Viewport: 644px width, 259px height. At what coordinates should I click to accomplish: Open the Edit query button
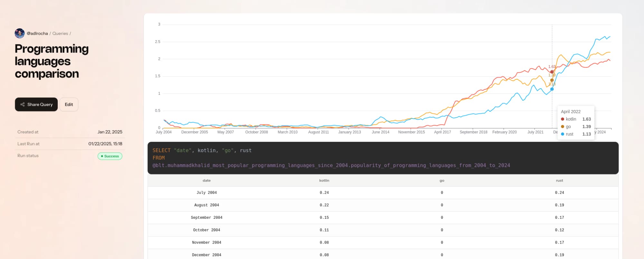coord(69,105)
